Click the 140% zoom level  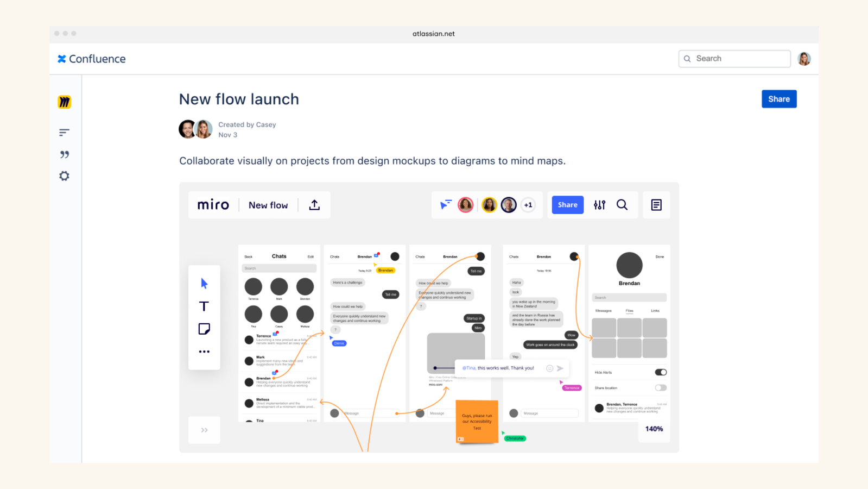[654, 429]
